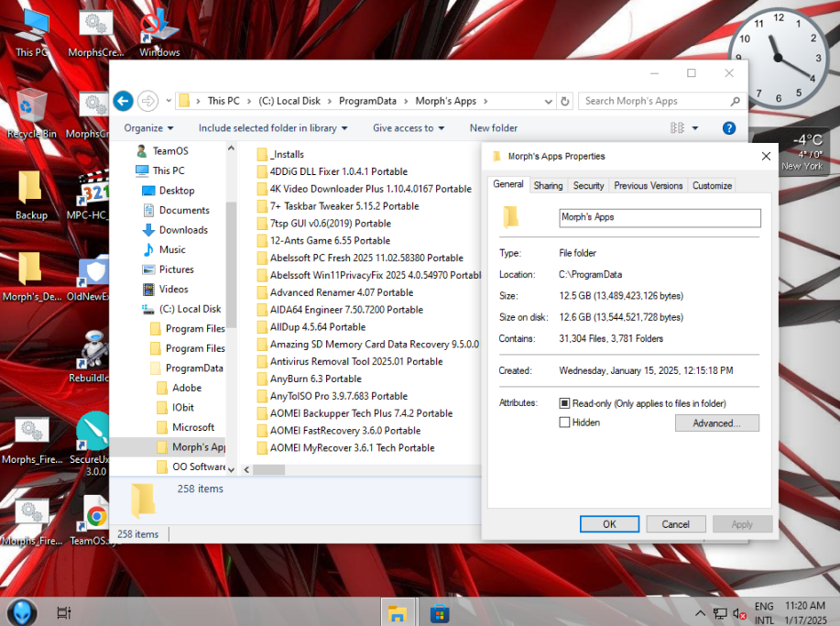This screenshot has height=626, width=840.
Task: Expand address bar history dropdown
Action: pyautogui.click(x=548, y=101)
